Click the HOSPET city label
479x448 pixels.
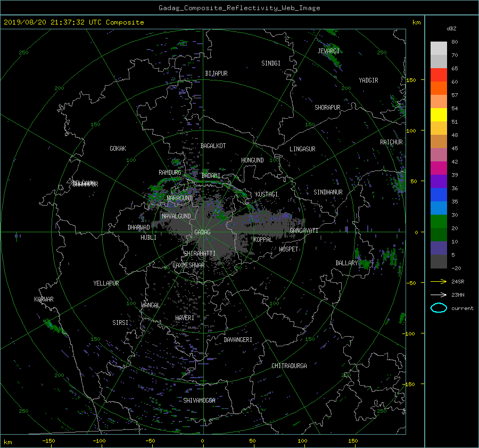tap(288, 249)
